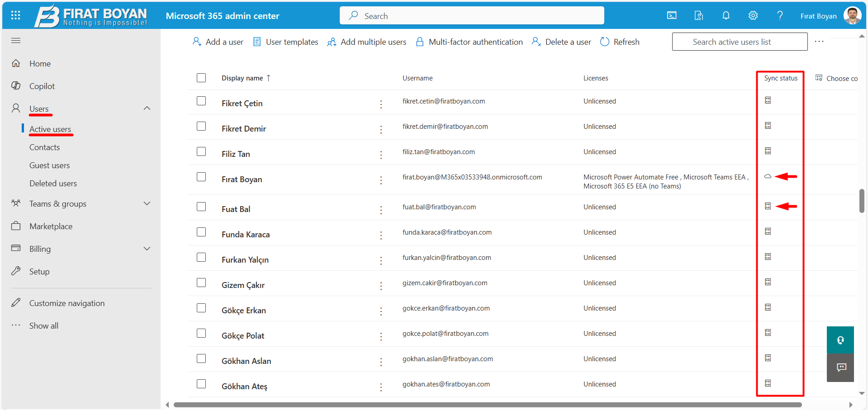Click Add multiple users
This screenshot has height=410, width=868.
[367, 42]
